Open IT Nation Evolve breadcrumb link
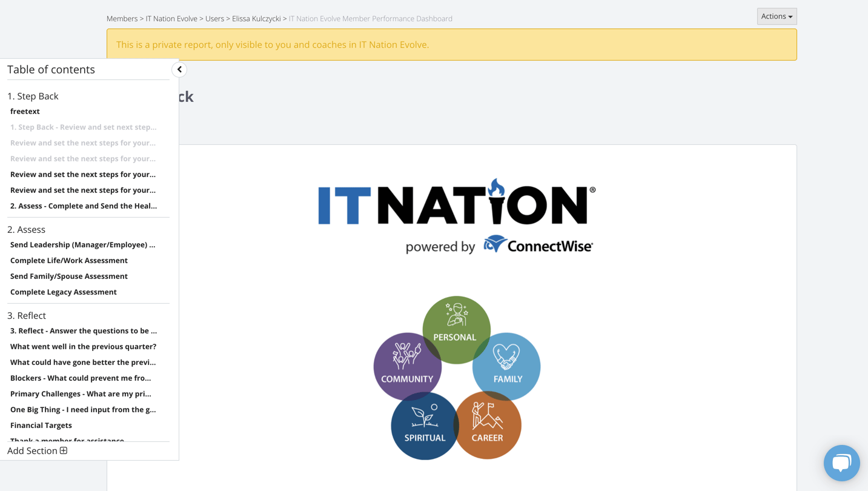This screenshot has height=491, width=868. [171, 19]
